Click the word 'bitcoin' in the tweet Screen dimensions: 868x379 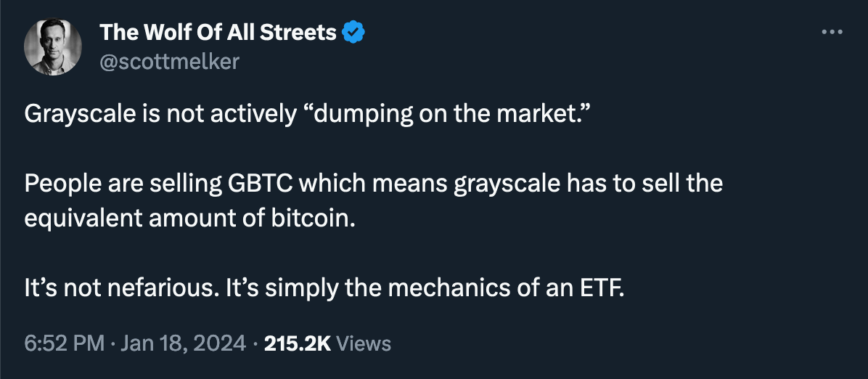pyautogui.click(x=309, y=219)
